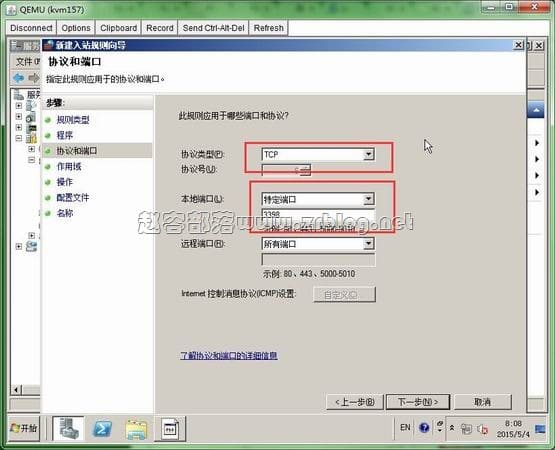This screenshot has height=450, width=555.
Task: Open the 了解协议和端口的详细信息 link
Action: coord(229,355)
